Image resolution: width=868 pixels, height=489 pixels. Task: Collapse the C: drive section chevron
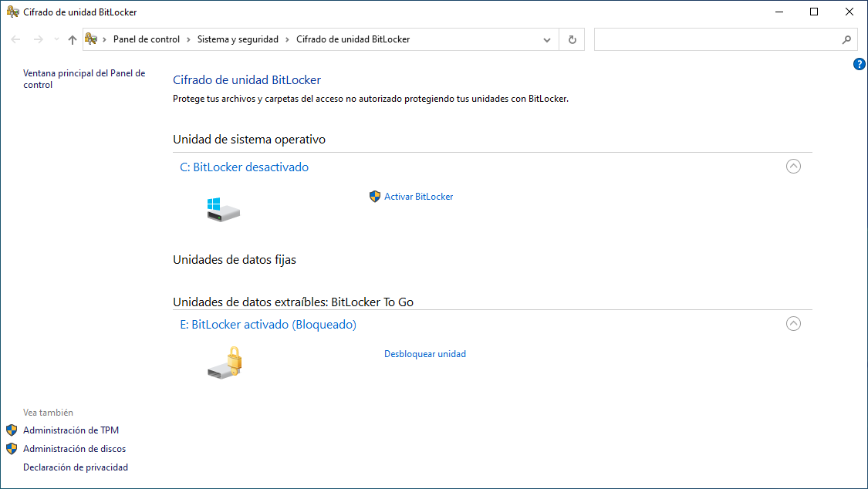(x=793, y=166)
